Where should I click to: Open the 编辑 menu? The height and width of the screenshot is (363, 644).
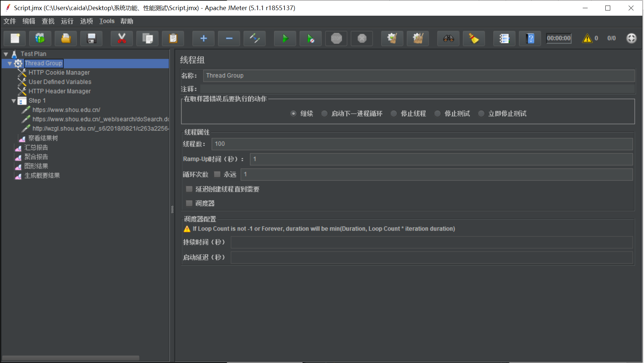(29, 21)
